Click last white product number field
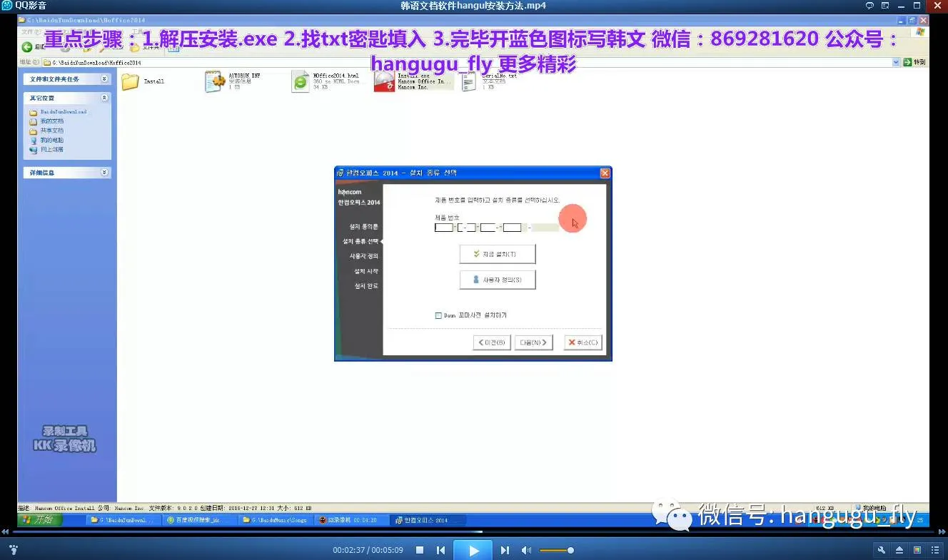 coord(512,228)
